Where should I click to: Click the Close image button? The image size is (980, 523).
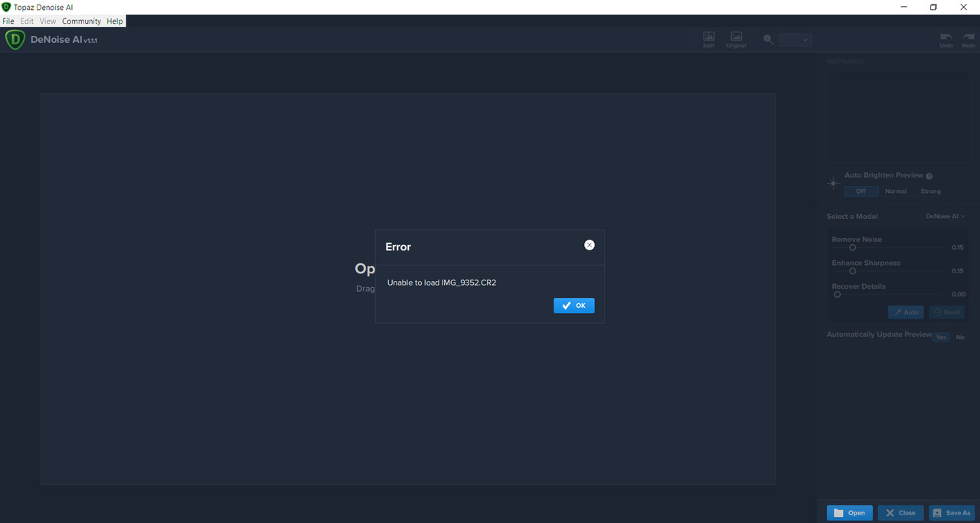(x=900, y=513)
